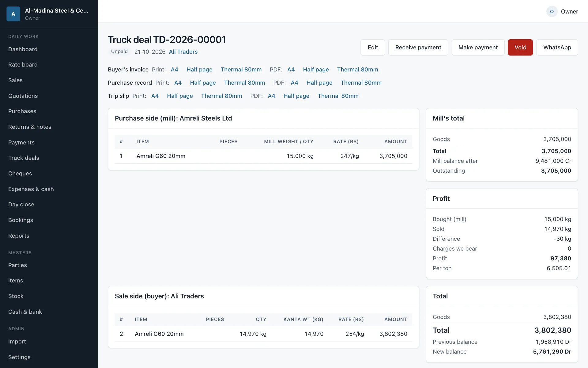The height and width of the screenshot is (368, 588).
Task: Open the Sales section
Action: tap(15, 80)
